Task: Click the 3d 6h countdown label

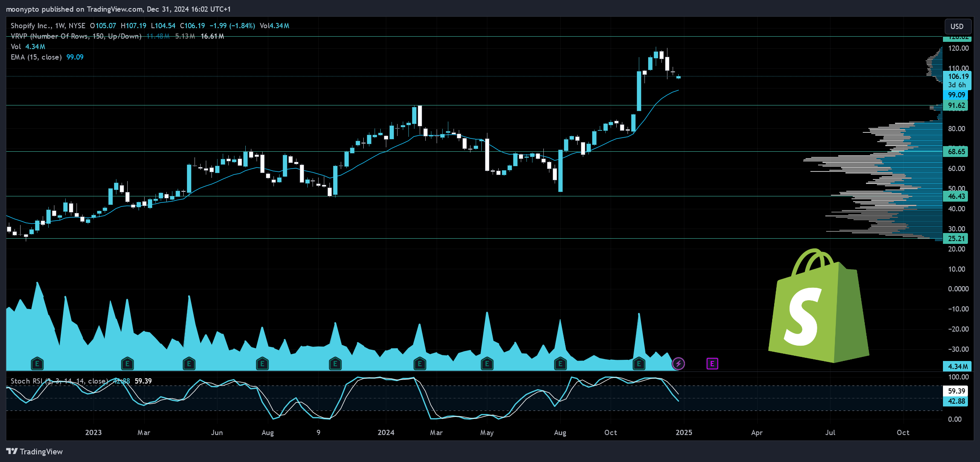Action: tap(957, 85)
